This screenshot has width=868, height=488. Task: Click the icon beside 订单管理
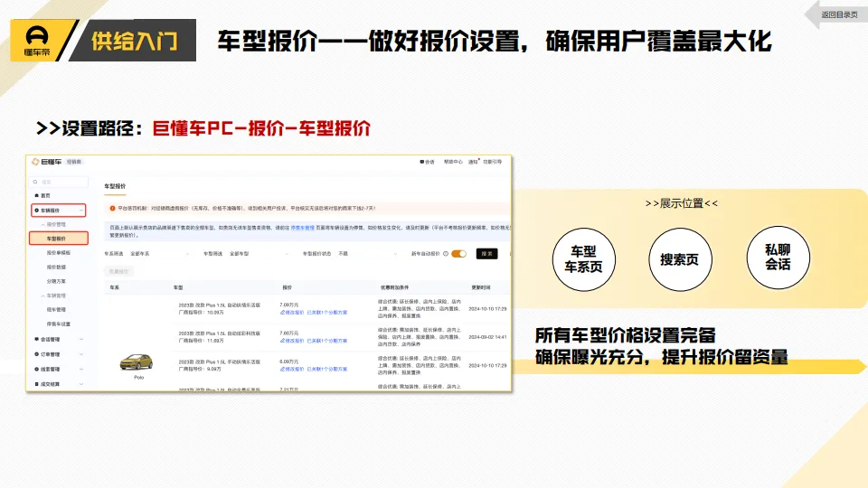36,354
